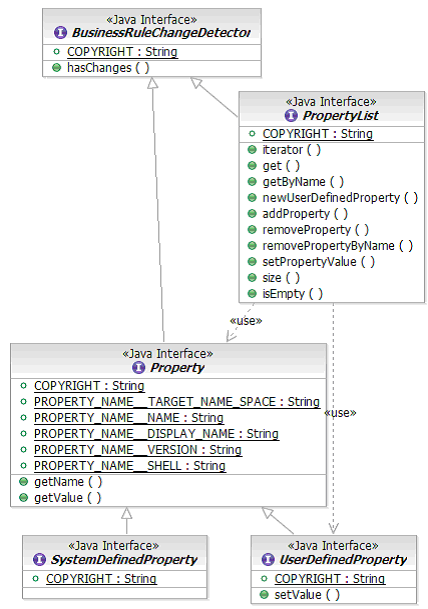Select the SystemDefinedProperty COPYRIGHT : String attribute
The height and width of the screenshot is (609, 428).
coord(101,578)
